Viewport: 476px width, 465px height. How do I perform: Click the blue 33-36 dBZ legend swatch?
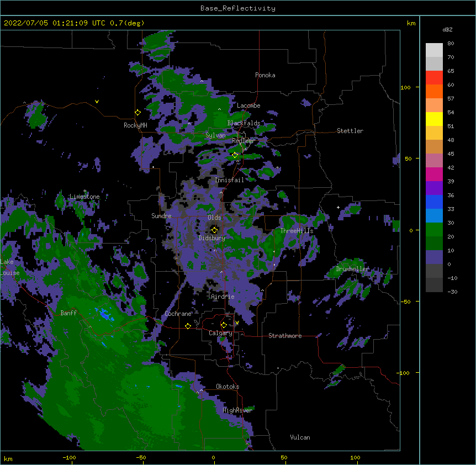tap(434, 202)
